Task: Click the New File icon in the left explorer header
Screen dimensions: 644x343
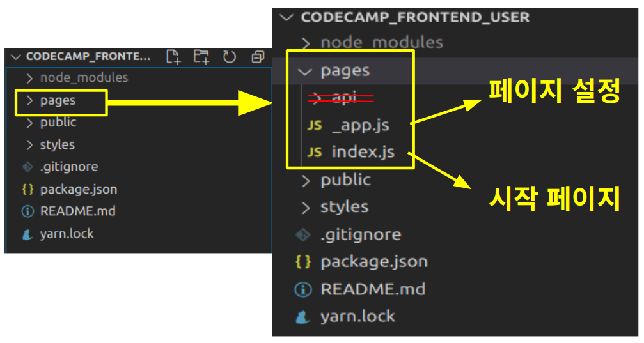Action: click(x=174, y=57)
